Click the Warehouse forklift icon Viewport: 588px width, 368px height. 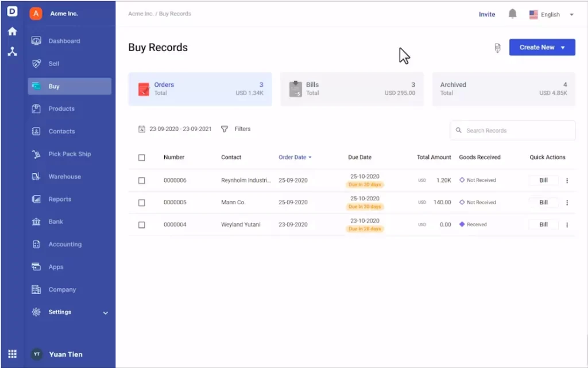click(36, 176)
